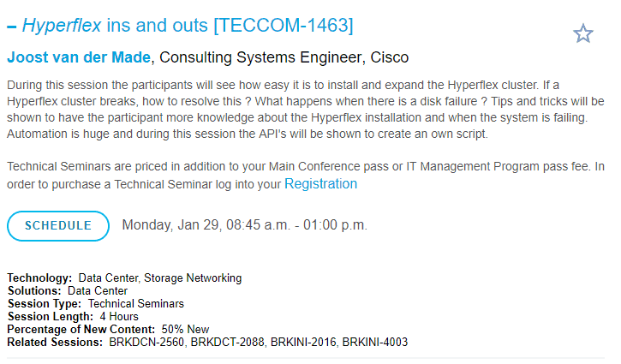Open the Hyperflex ins and outs title
The width and height of the screenshot is (621, 364).
coord(188,26)
